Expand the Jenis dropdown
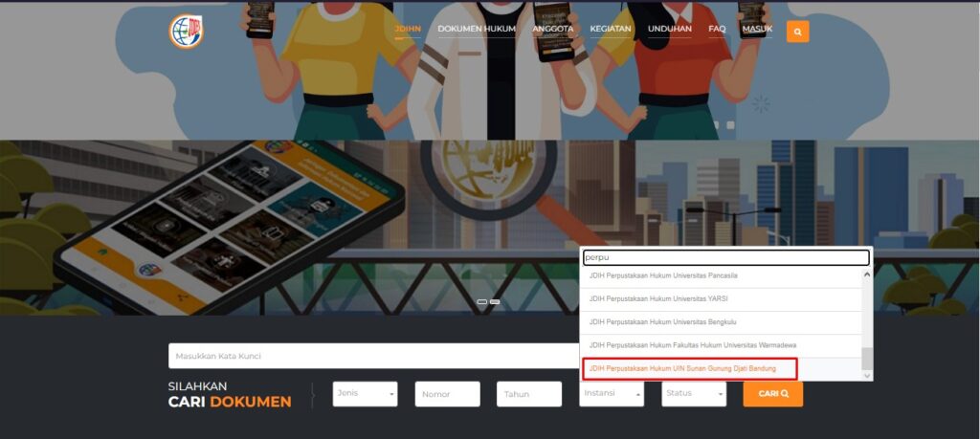The height and width of the screenshot is (439, 980). [365, 393]
